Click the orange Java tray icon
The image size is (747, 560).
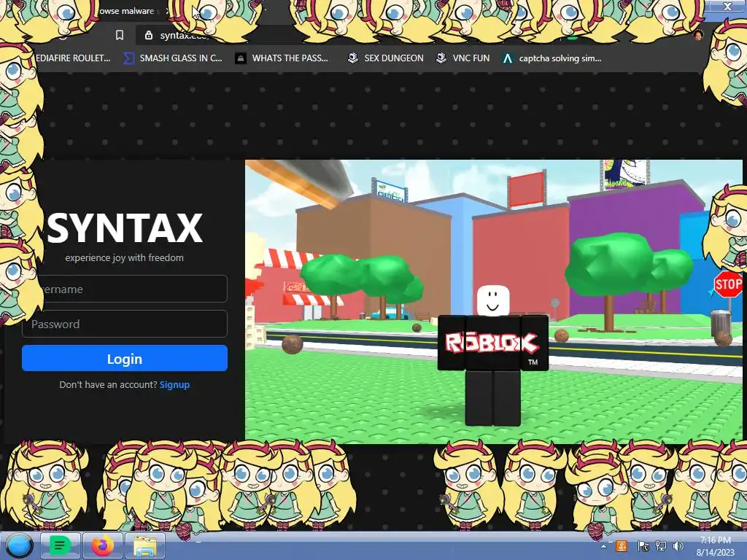(x=622, y=546)
